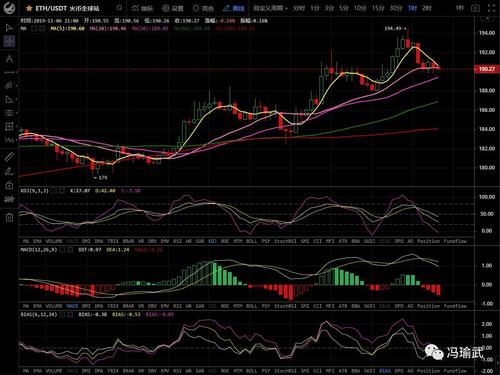Screen dimensions: 500x375
Task: Choose TRIX in the MACD panel tabs
Action: point(113,306)
